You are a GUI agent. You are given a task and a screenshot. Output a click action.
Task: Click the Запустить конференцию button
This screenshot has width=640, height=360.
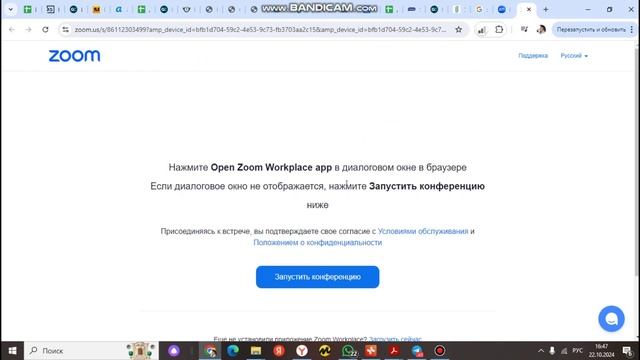point(318,277)
